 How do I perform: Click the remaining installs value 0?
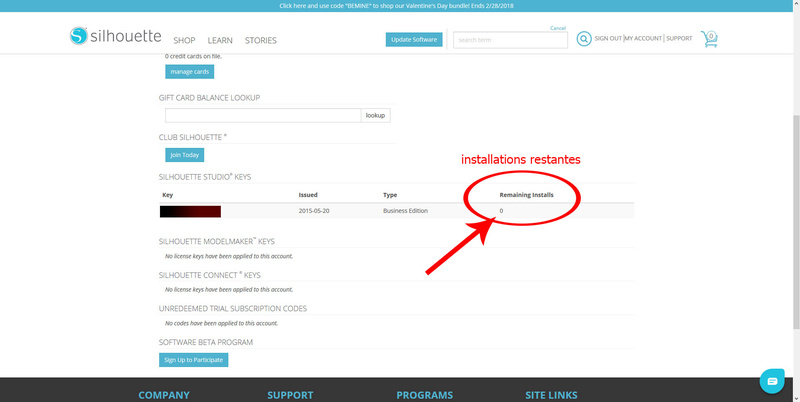(x=501, y=211)
